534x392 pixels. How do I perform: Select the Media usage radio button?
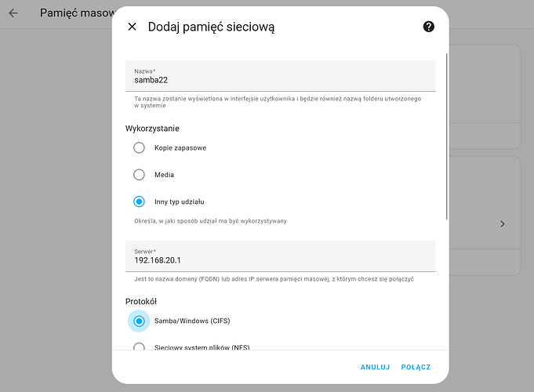click(139, 175)
